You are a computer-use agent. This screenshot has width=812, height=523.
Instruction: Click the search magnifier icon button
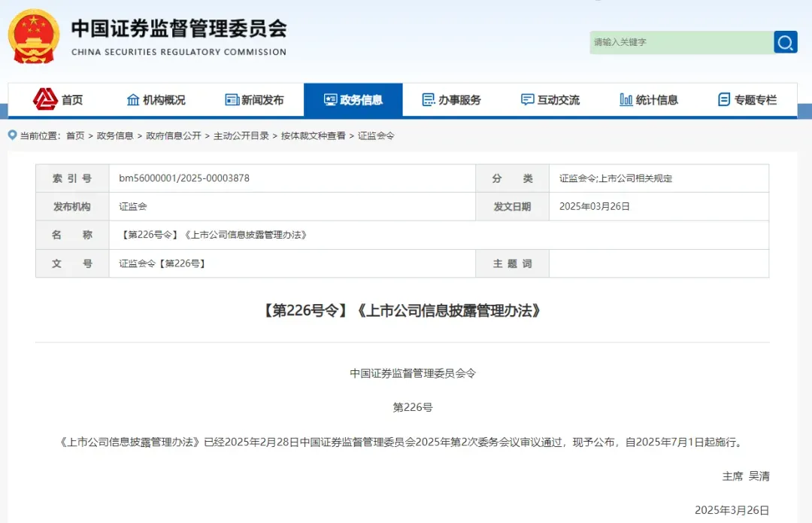tap(786, 42)
